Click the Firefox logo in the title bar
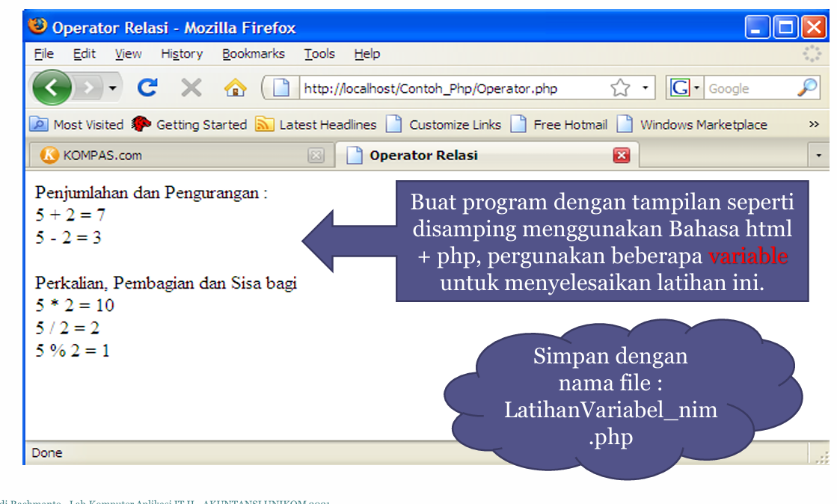 (37, 25)
